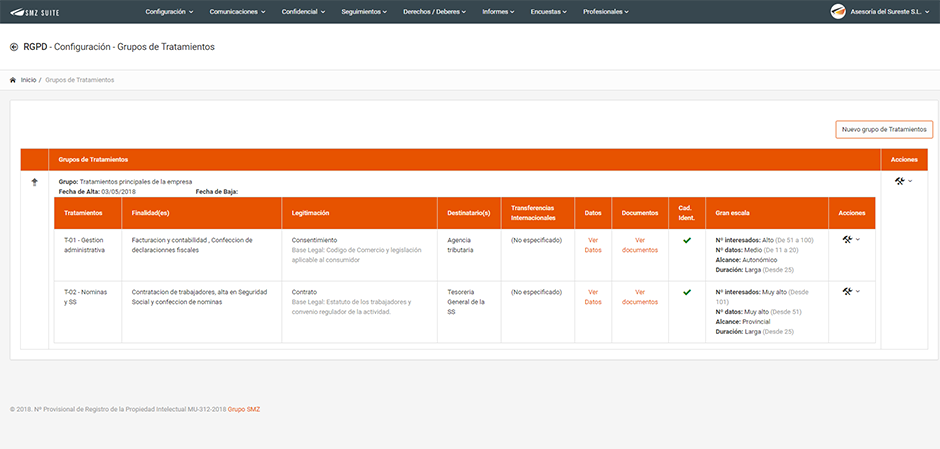This screenshot has width=940, height=449.
Task: Click Consentimiento legitimación text
Action: 314,240
